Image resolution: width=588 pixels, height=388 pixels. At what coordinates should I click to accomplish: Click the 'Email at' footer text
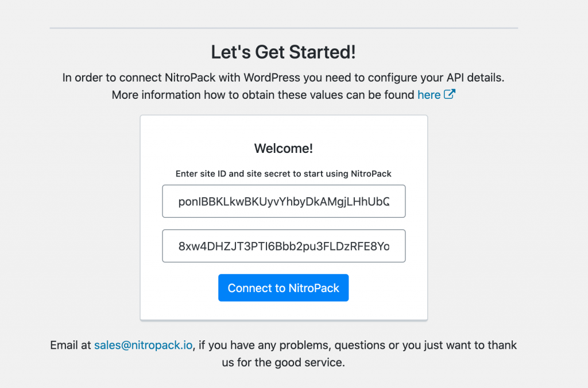(70, 345)
